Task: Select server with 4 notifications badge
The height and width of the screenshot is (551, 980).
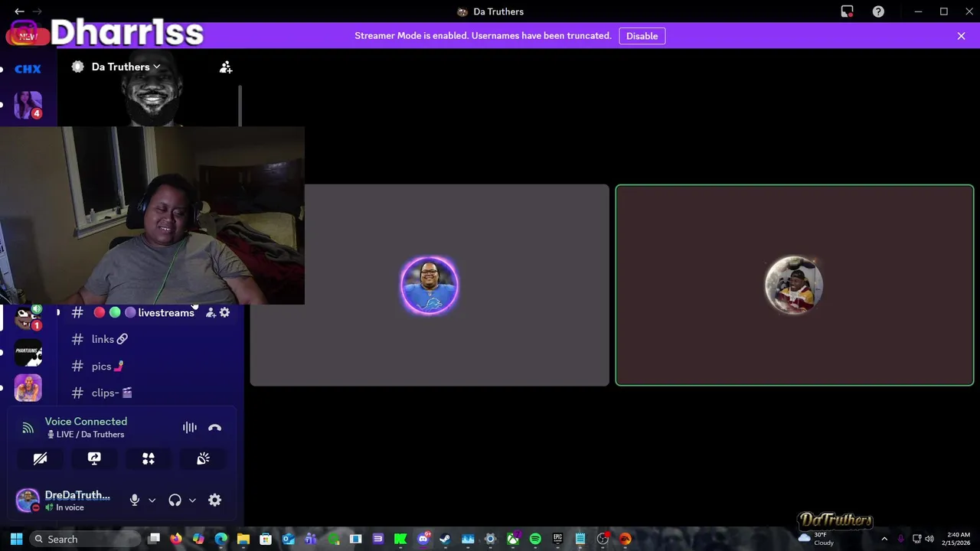Action: point(28,105)
